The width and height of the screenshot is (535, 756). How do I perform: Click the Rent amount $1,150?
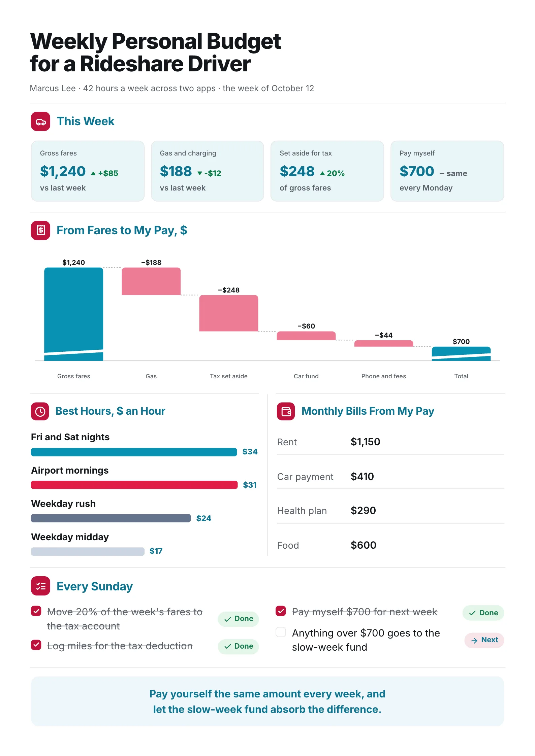tap(365, 442)
